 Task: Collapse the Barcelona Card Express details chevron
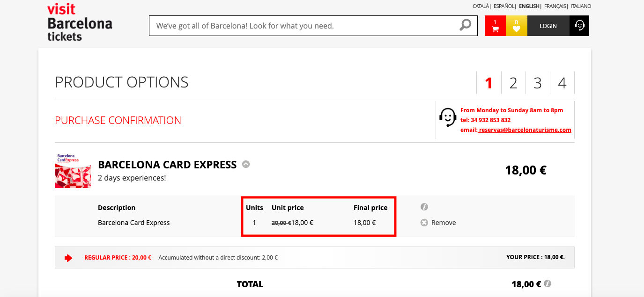pos(246,164)
